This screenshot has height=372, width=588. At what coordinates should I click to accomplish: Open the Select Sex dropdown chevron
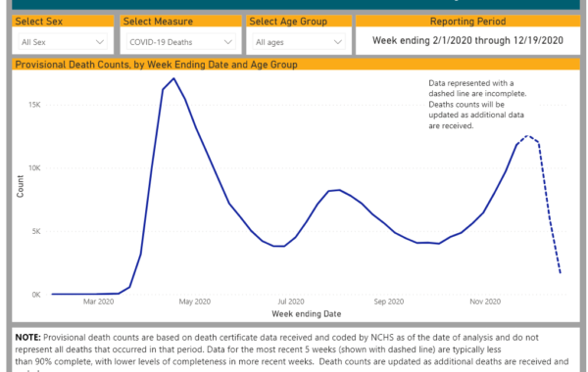(x=99, y=42)
